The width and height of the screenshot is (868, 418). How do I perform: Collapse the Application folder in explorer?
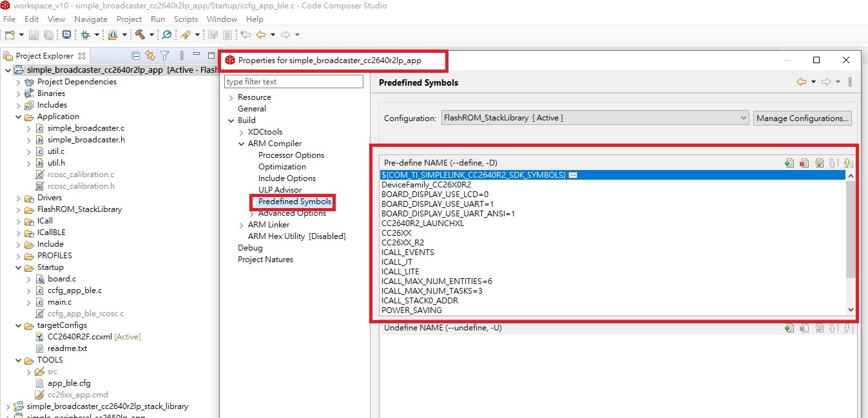(x=18, y=117)
